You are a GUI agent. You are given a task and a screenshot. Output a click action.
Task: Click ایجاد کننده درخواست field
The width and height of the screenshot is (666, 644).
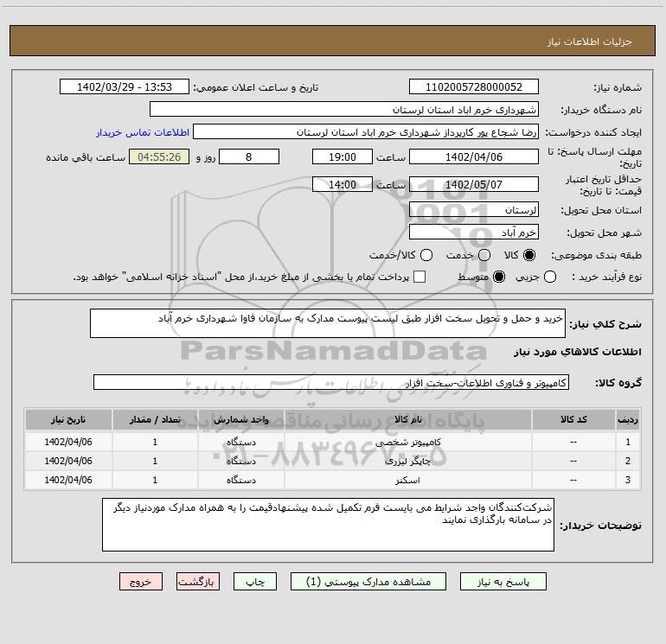coord(366,131)
